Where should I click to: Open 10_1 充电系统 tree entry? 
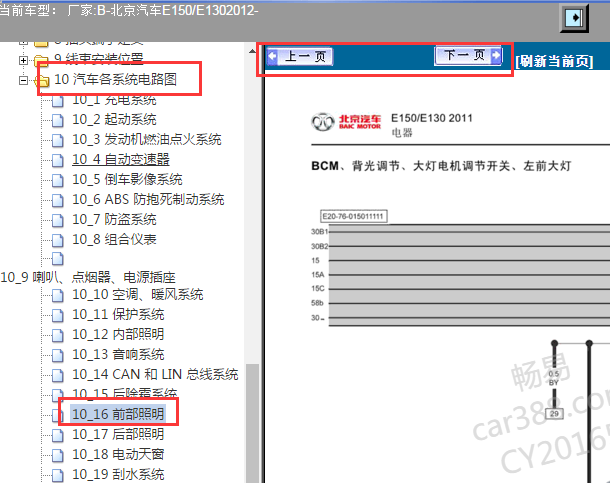coord(114,100)
